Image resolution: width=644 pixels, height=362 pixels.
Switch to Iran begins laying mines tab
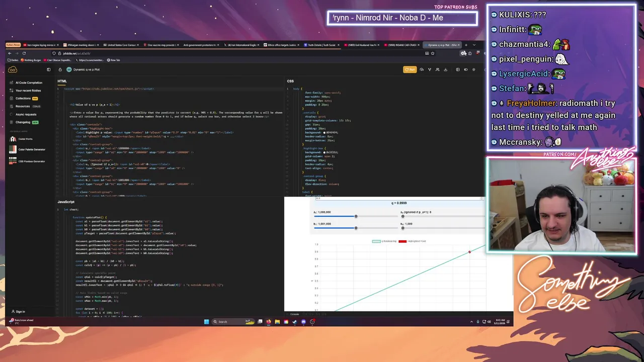pyautogui.click(x=40, y=45)
